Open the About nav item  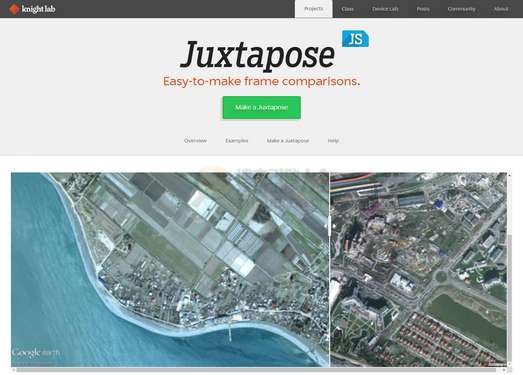(501, 9)
